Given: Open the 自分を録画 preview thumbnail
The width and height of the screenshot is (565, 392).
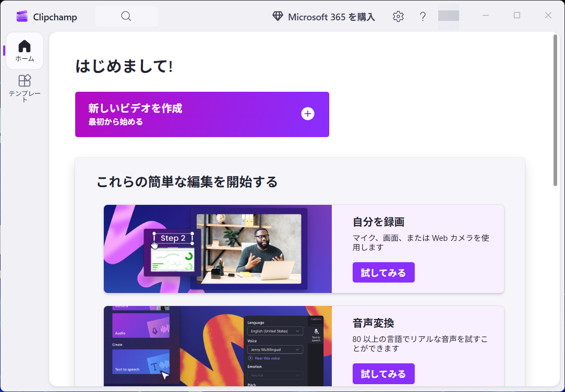Looking at the screenshot, I should (218, 249).
